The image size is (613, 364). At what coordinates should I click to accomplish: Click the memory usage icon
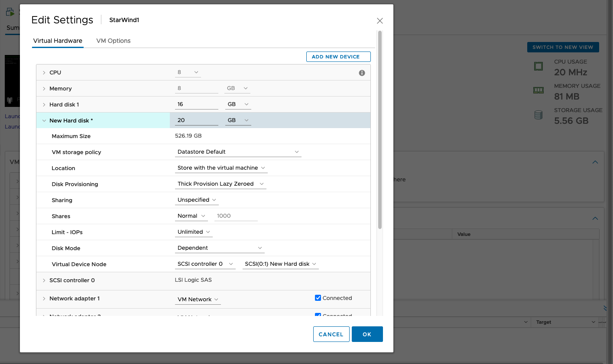pyautogui.click(x=538, y=90)
